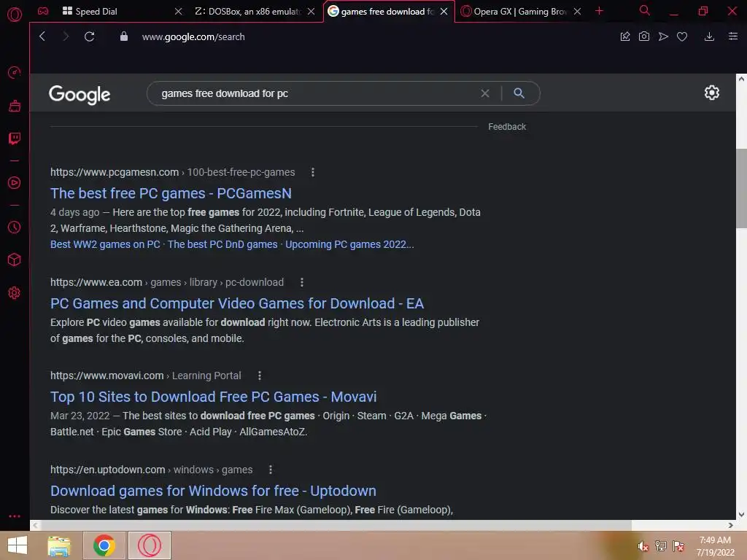Open Download games for Windows Uptodown link

click(x=214, y=491)
